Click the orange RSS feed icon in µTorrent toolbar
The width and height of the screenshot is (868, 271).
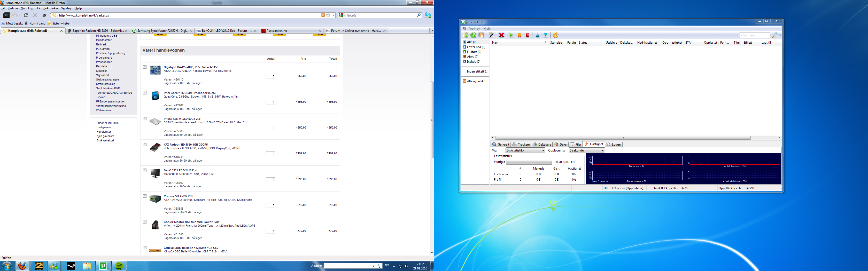point(481,35)
